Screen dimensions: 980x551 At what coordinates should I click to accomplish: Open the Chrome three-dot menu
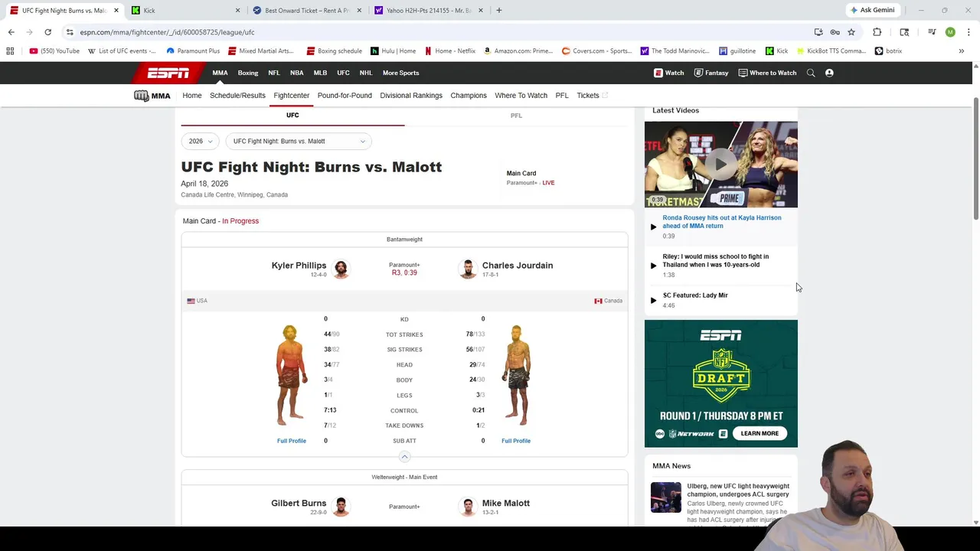coord(969,32)
